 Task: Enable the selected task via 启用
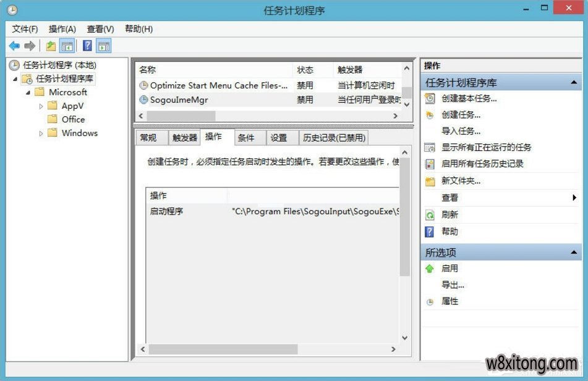click(450, 268)
